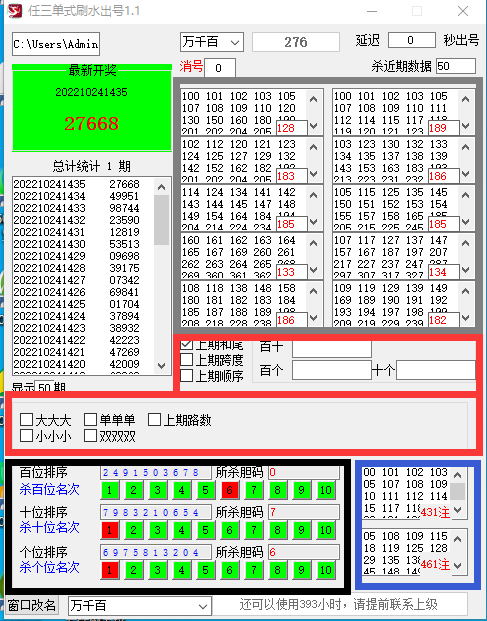This screenshot has height=621, width=487.
Task: Check the 单单单 option
Action: (x=90, y=419)
